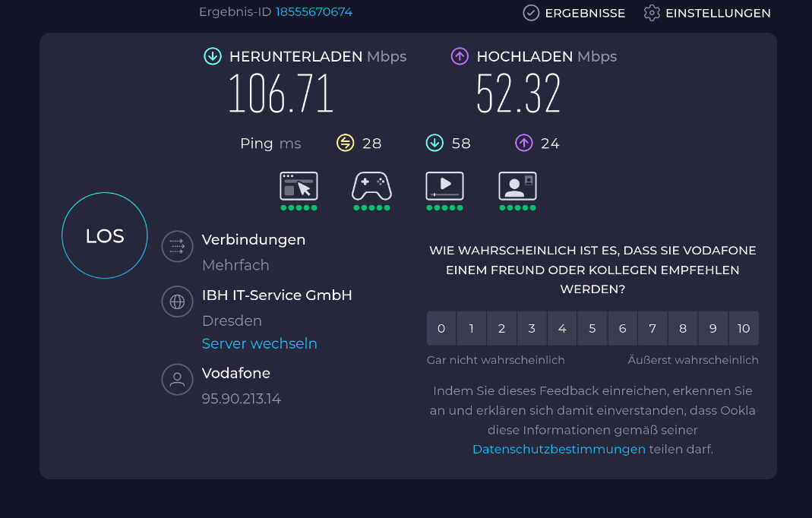Open the Server wechseln link
This screenshot has height=518, width=812.
259,344
